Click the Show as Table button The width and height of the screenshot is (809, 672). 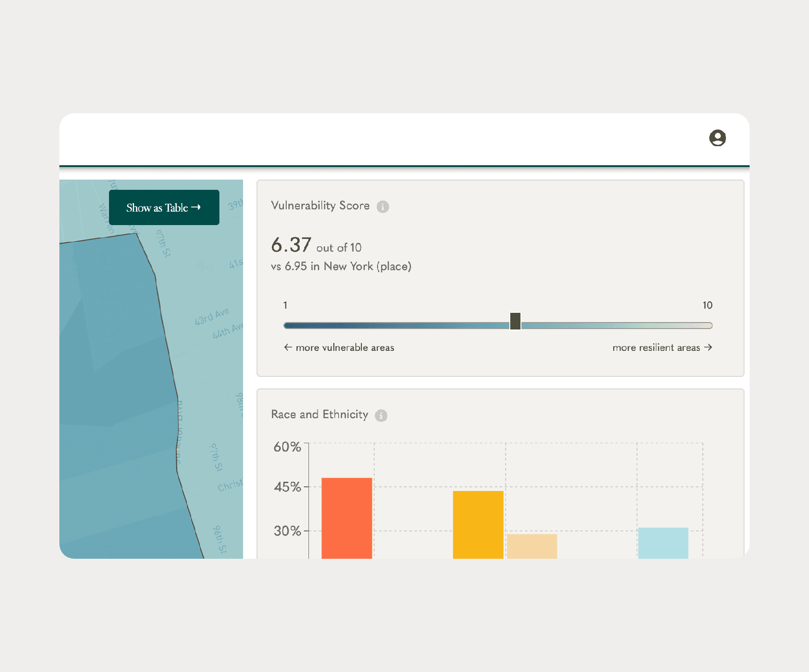(x=164, y=207)
